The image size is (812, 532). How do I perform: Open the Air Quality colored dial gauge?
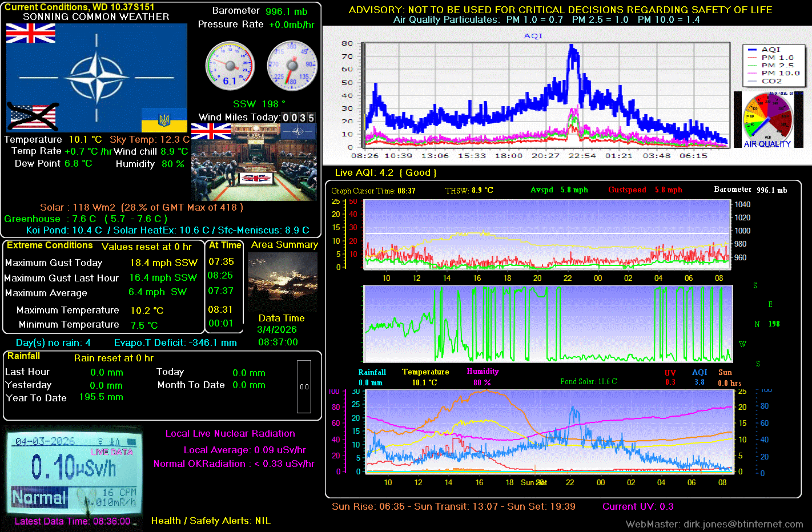[x=768, y=120]
